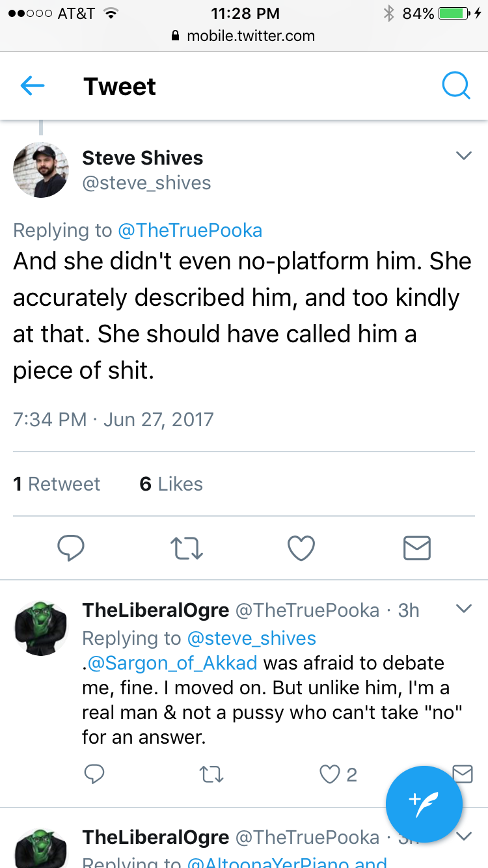Share main tweet via envelope message icon
Screen dimensions: 488x868
click(x=417, y=548)
